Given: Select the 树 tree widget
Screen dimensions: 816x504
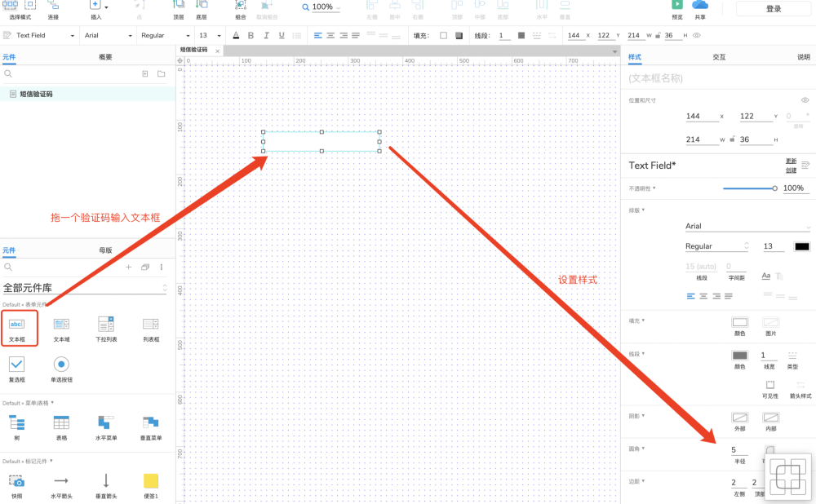Looking at the screenshot, I should [x=16, y=427].
